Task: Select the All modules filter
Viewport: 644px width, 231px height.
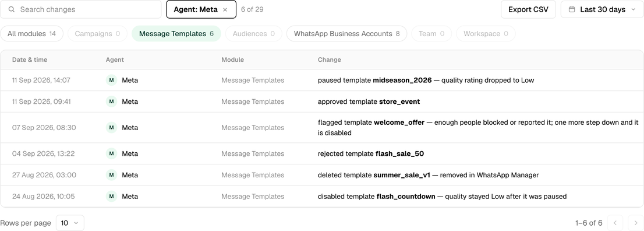Action: tap(31, 34)
